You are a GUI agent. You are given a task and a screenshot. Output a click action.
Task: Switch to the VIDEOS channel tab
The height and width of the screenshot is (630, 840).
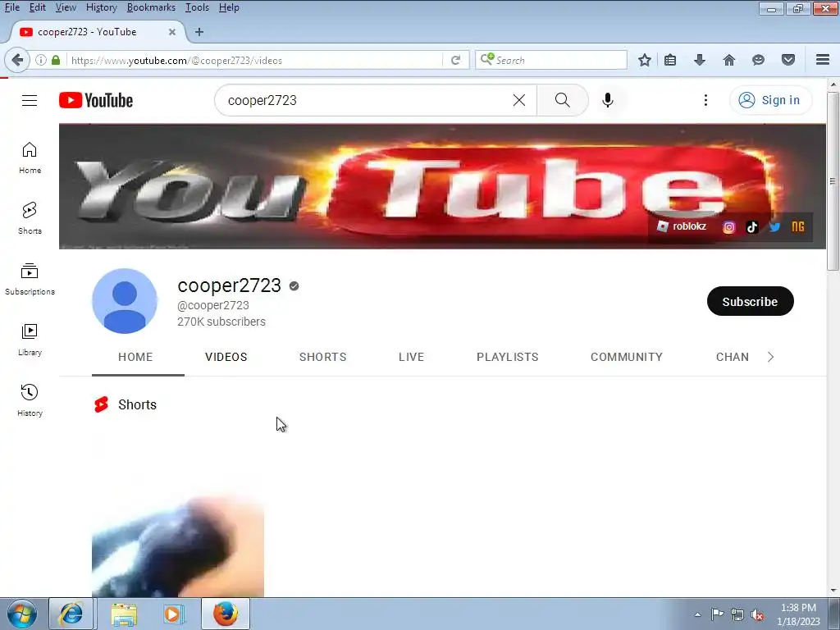(226, 357)
